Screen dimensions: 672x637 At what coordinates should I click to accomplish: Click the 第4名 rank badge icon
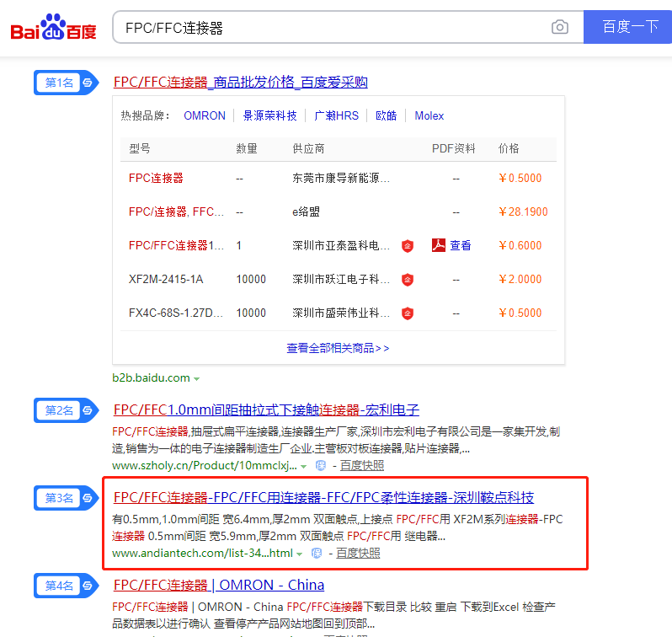tap(67, 586)
